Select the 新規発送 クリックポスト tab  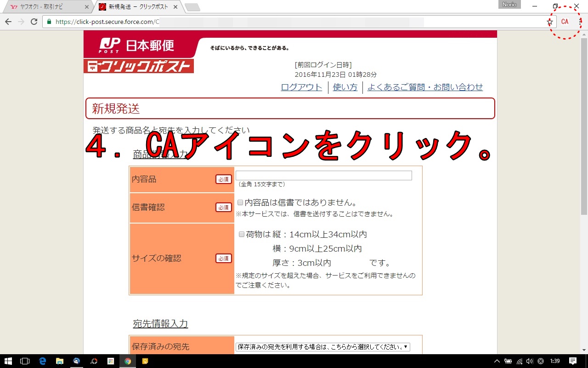(x=138, y=7)
